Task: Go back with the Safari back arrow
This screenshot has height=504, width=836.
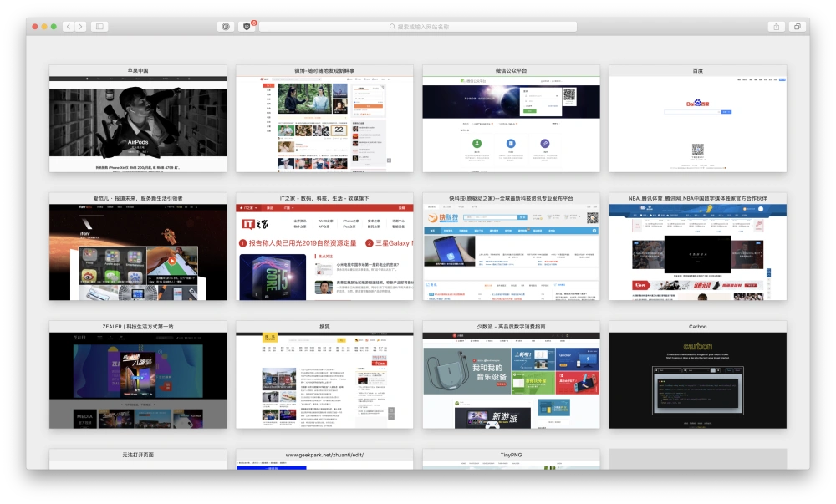Action: [x=69, y=27]
